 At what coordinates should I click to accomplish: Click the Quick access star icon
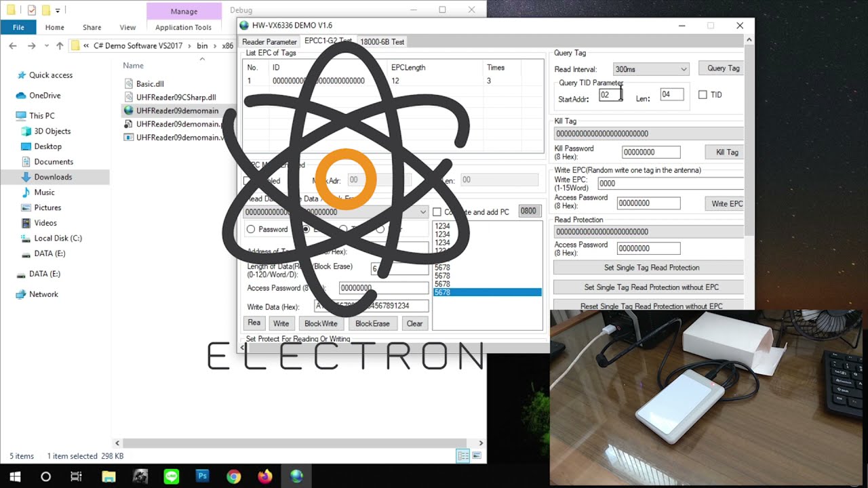click(x=22, y=75)
